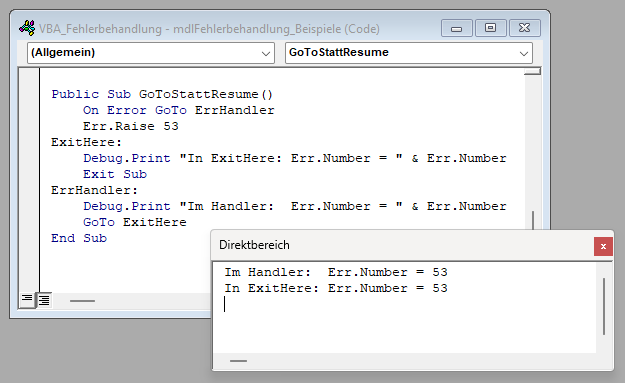Click the Direktbereich title bar
The width and height of the screenshot is (625, 383).
(x=403, y=245)
